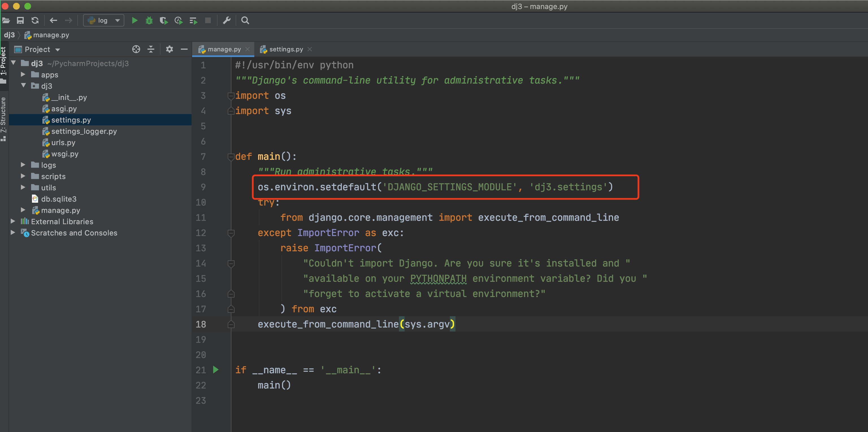
Task: Expand the utils folder
Action: (x=23, y=187)
